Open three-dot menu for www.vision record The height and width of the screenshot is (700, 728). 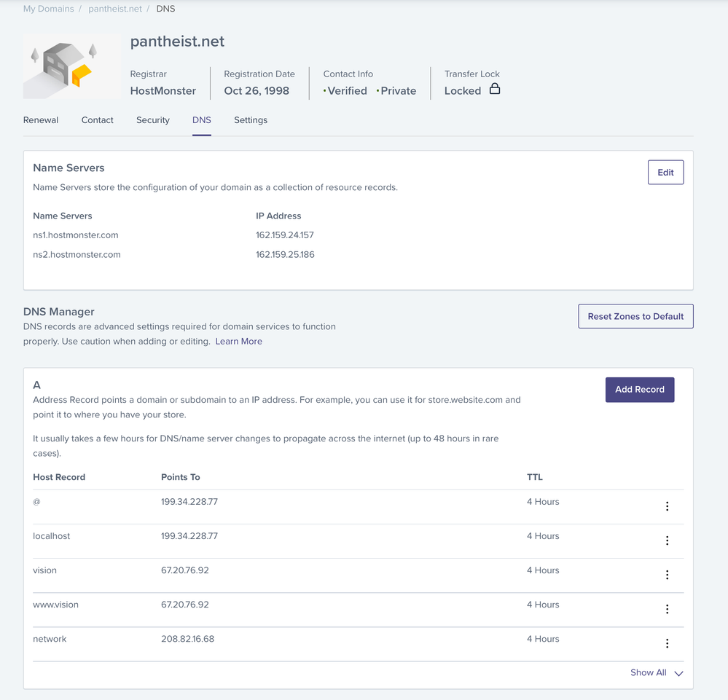click(x=667, y=609)
